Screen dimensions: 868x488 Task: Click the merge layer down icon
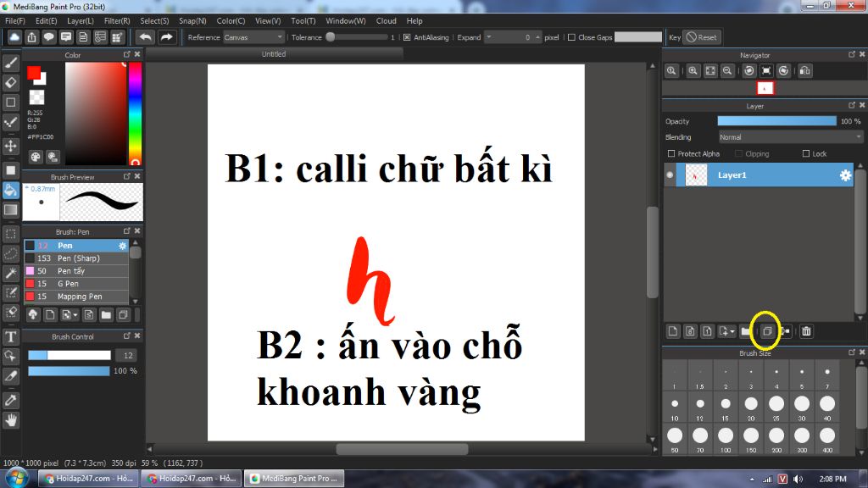[786, 331]
